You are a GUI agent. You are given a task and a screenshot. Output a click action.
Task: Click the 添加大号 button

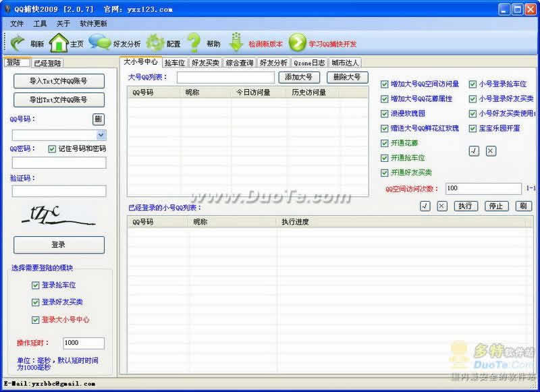click(299, 77)
